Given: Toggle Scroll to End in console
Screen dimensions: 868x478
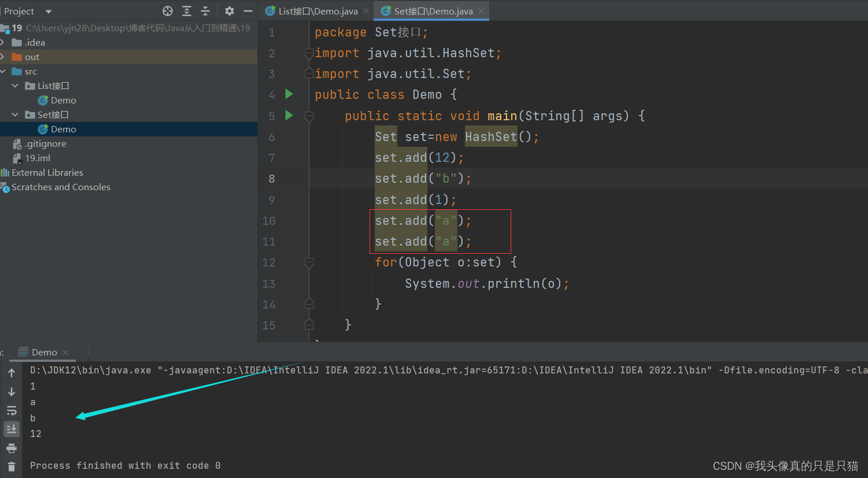Looking at the screenshot, I should pos(12,429).
